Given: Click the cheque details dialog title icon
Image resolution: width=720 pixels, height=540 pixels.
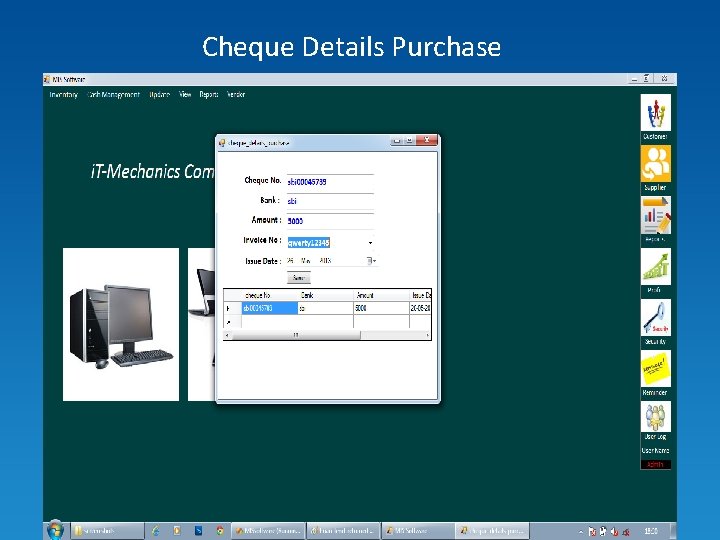Looking at the screenshot, I should click(x=222, y=143).
